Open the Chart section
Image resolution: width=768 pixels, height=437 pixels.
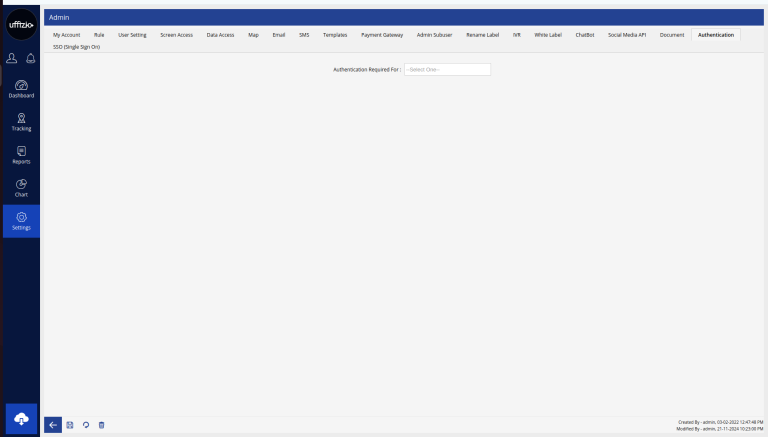tap(21, 187)
